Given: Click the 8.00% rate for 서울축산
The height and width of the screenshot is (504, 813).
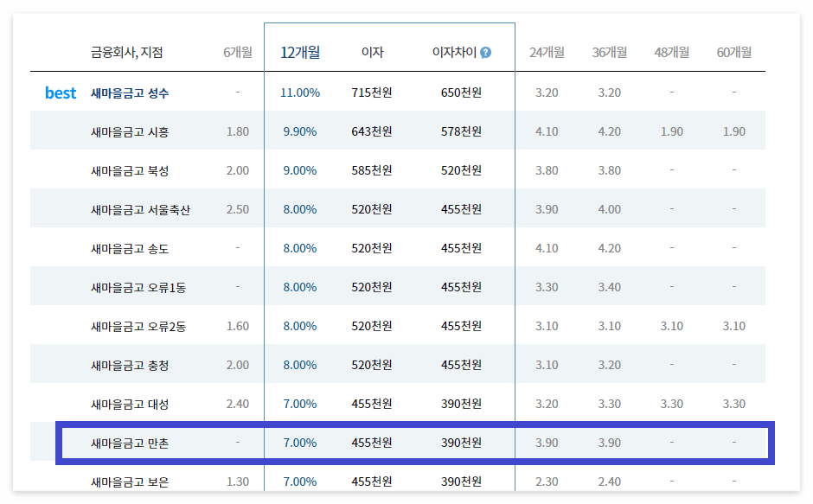Looking at the screenshot, I should click(x=300, y=209).
